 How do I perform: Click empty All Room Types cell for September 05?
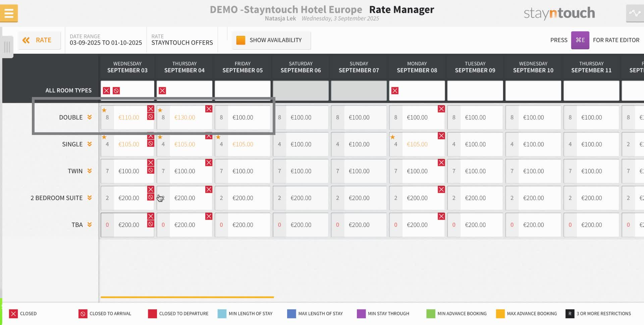[243, 91]
